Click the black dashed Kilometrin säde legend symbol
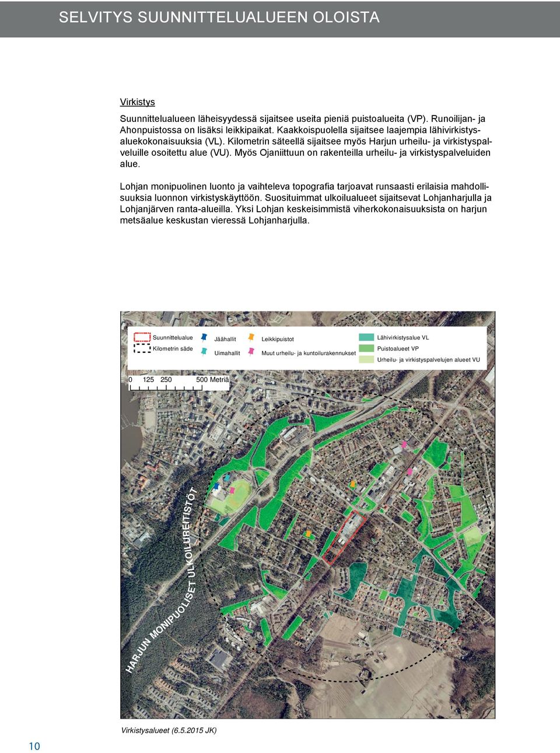 pos(142,348)
